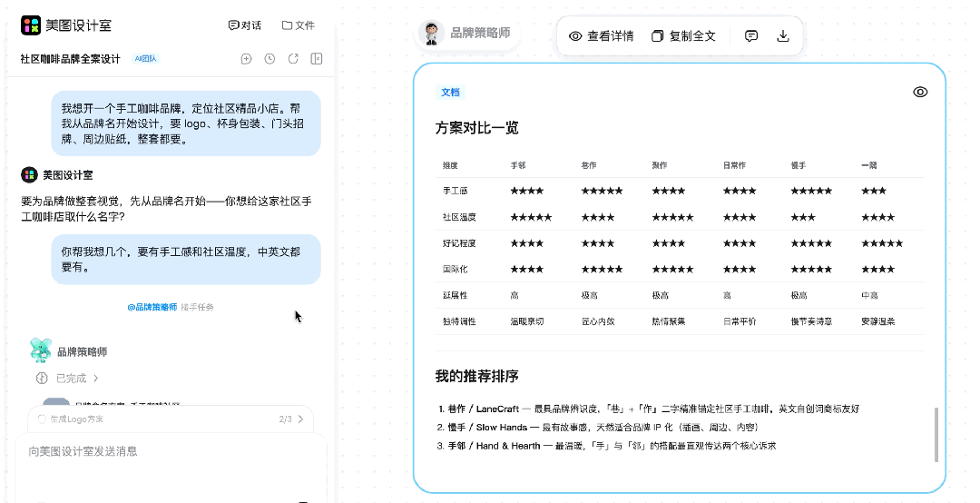This screenshot has height=503, width=980.
Task: Click the 品牌策略师 avatar chip on canvas
Action: click(466, 34)
